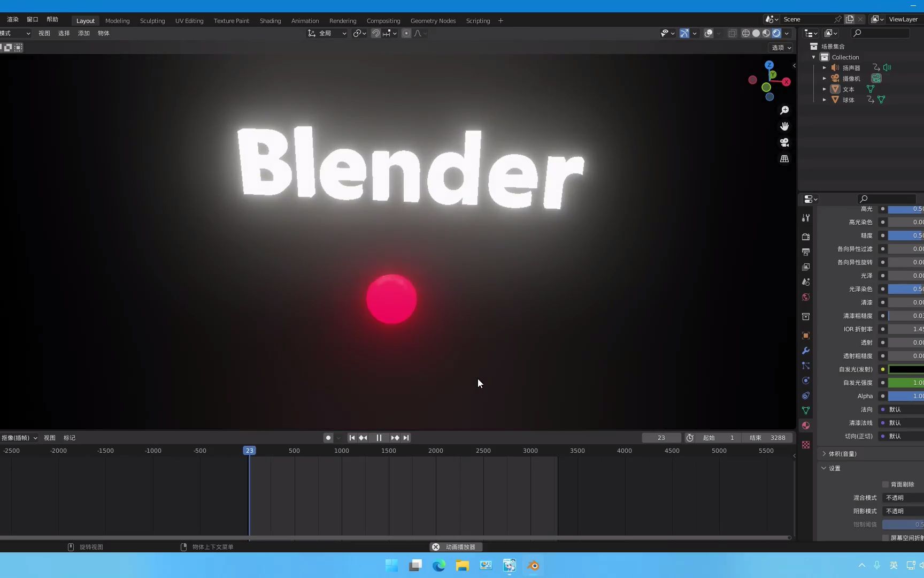924x578 pixels.
Task: Open the World properties tab
Action: click(x=806, y=297)
